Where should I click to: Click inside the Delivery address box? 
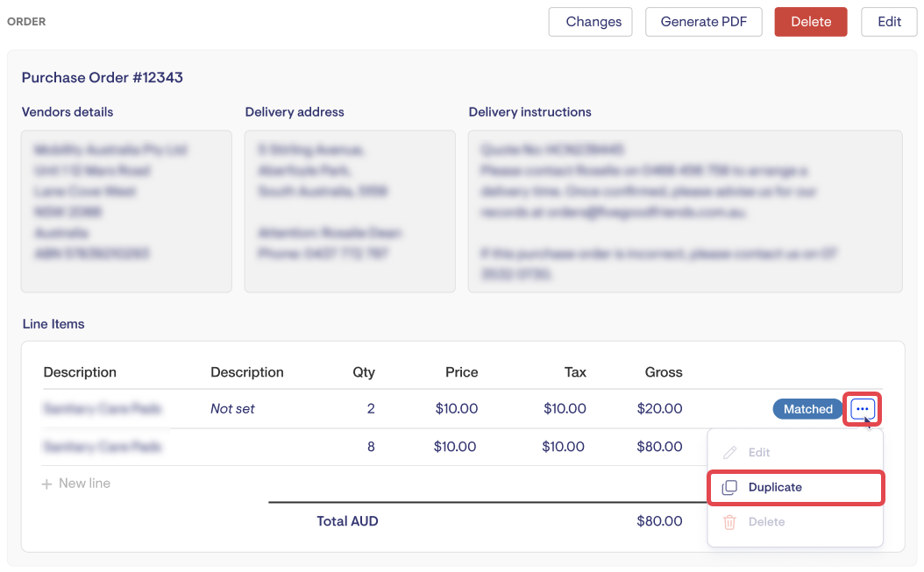coord(350,211)
